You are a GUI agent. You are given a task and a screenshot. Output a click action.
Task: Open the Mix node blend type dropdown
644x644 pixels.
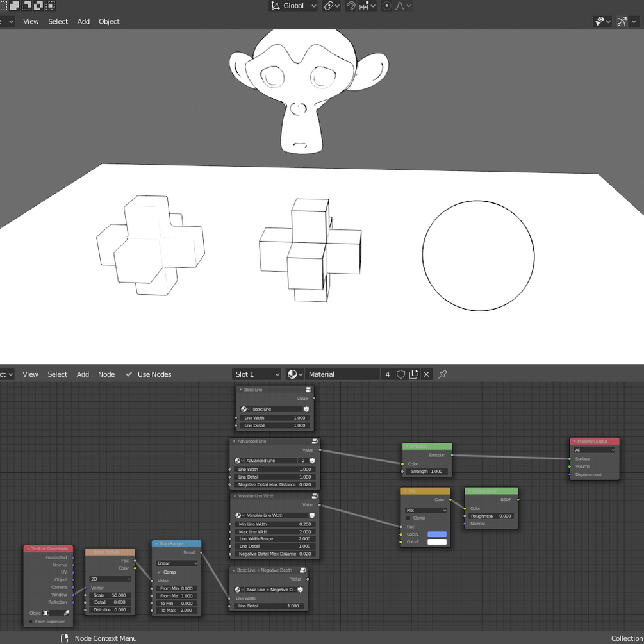[425, 510]
